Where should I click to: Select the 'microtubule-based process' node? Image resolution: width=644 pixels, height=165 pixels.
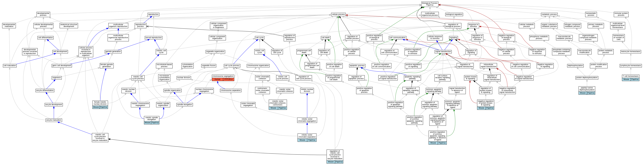click(x=164, y=66)
